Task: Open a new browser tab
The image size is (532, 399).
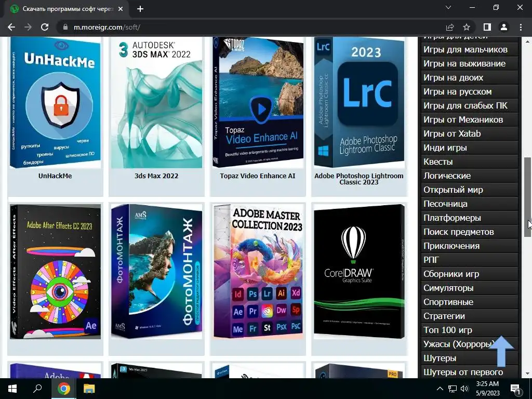Action: (140, 9)
